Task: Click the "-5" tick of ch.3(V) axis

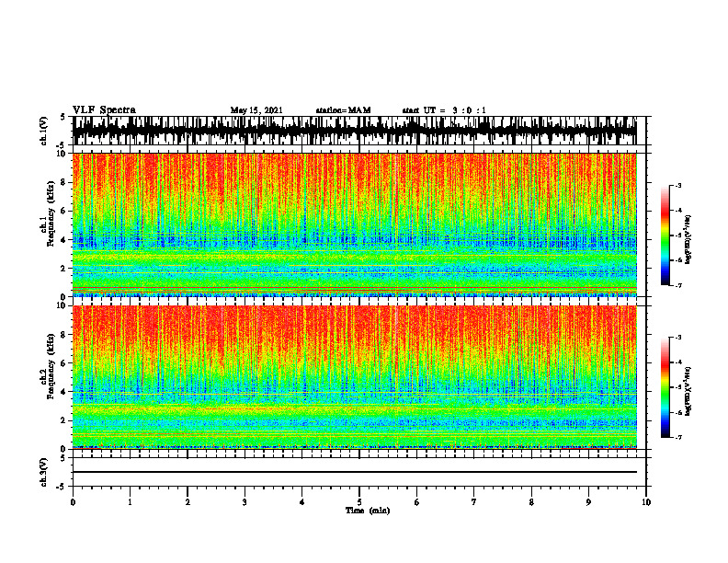Action: [x=61, y=487]
